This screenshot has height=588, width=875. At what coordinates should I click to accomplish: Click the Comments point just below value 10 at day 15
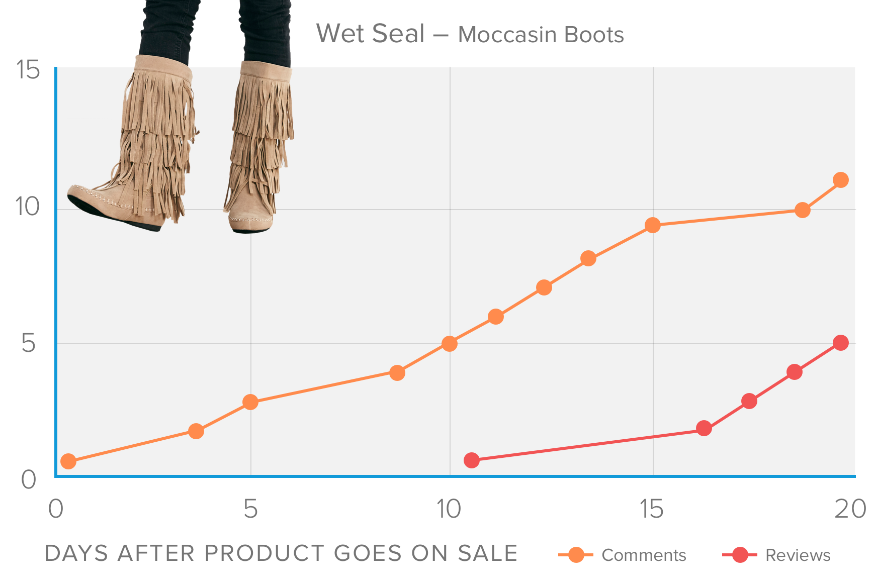[653, 225]
